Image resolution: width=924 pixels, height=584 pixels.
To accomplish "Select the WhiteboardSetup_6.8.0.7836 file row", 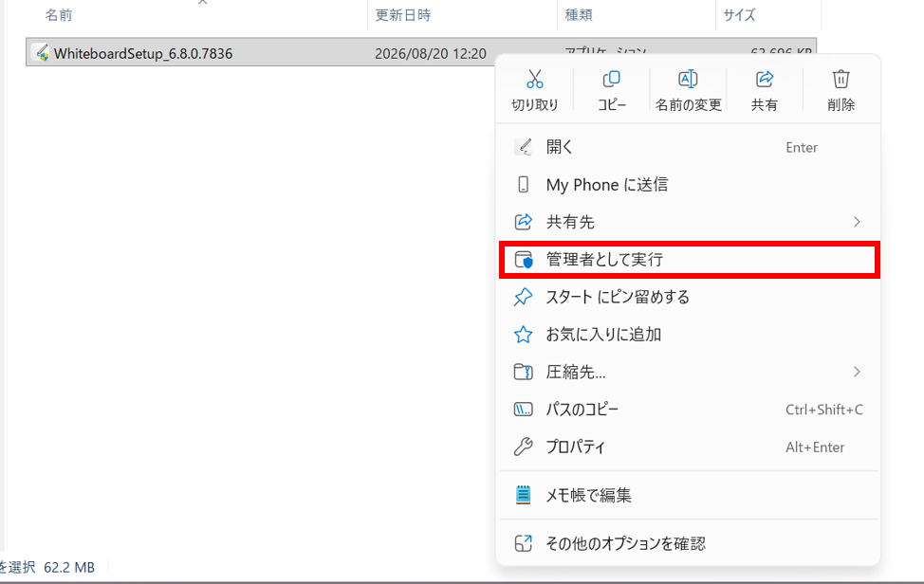I will pos(261,53).
